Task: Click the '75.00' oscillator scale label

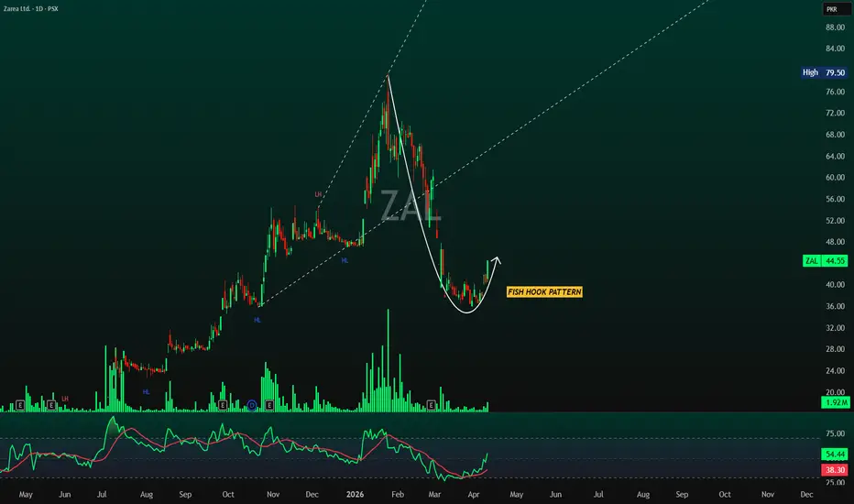Action: pos(835,433)
